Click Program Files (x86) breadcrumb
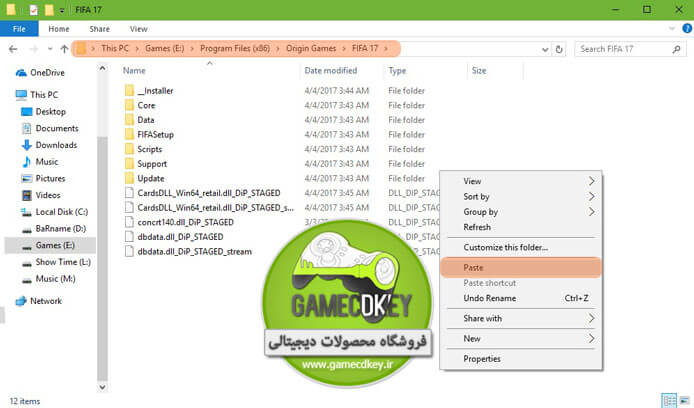This screenshot has height=408, width=694. 235,48
